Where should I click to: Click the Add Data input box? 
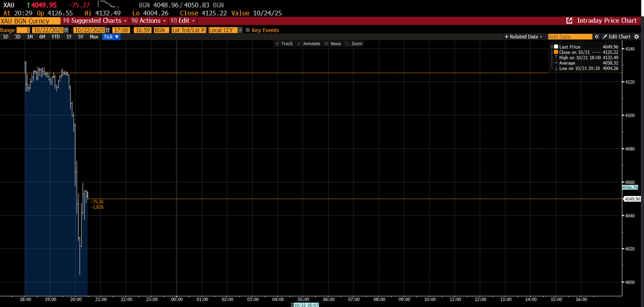[x=570, y=36]
